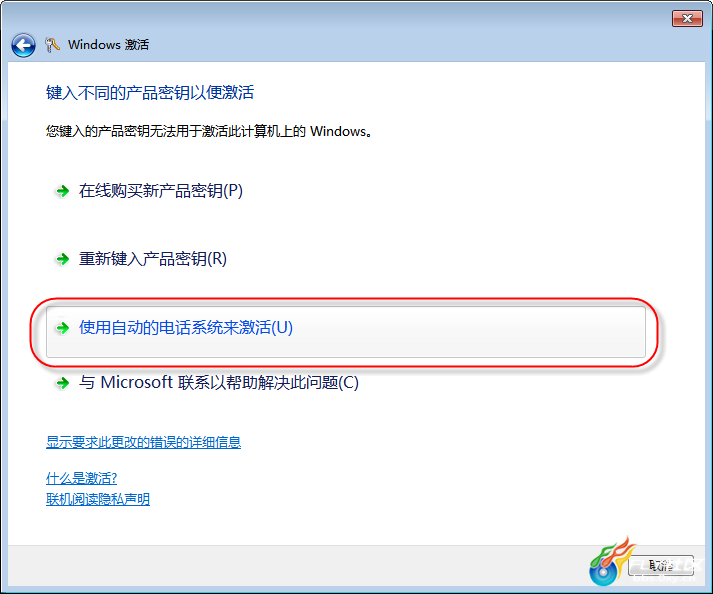713x594 pixels.
Task: Go back using the blue arrow button
Action: coord(23,45)
